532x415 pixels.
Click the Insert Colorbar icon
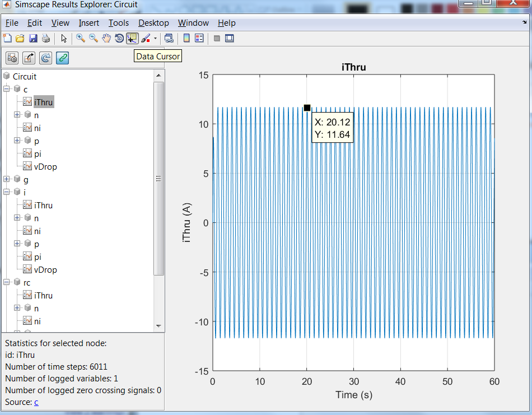(x=186, y=38)
